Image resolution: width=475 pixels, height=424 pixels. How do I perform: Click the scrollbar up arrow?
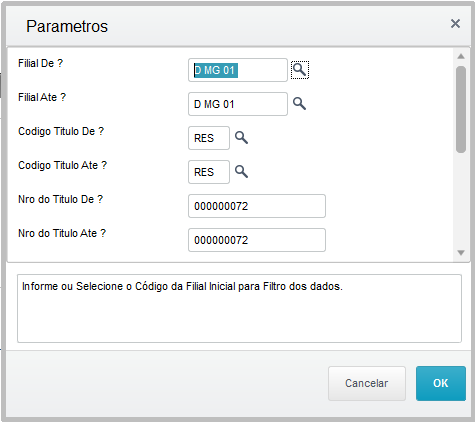point(461,56)
